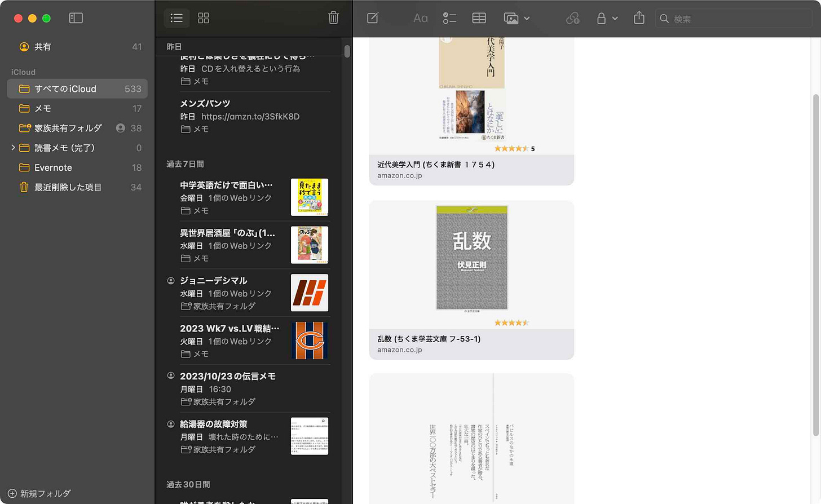Click the 乱数 book cover image
821x504 pixels.
[x=472, y=258]
